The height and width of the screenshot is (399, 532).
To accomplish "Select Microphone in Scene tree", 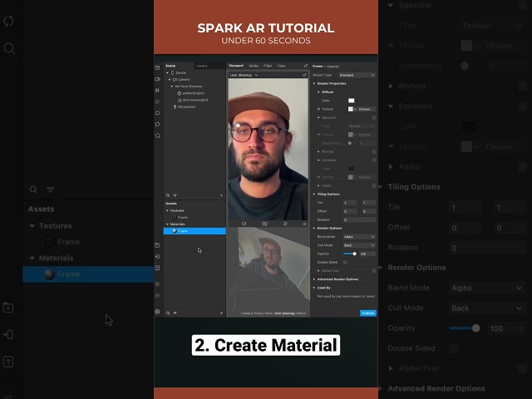I will 185,106.
